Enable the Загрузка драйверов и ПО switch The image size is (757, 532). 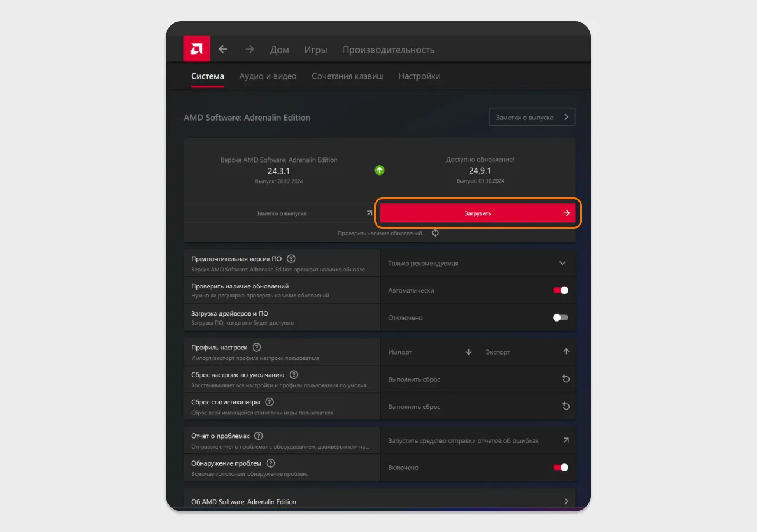click(x=561, y=317)
